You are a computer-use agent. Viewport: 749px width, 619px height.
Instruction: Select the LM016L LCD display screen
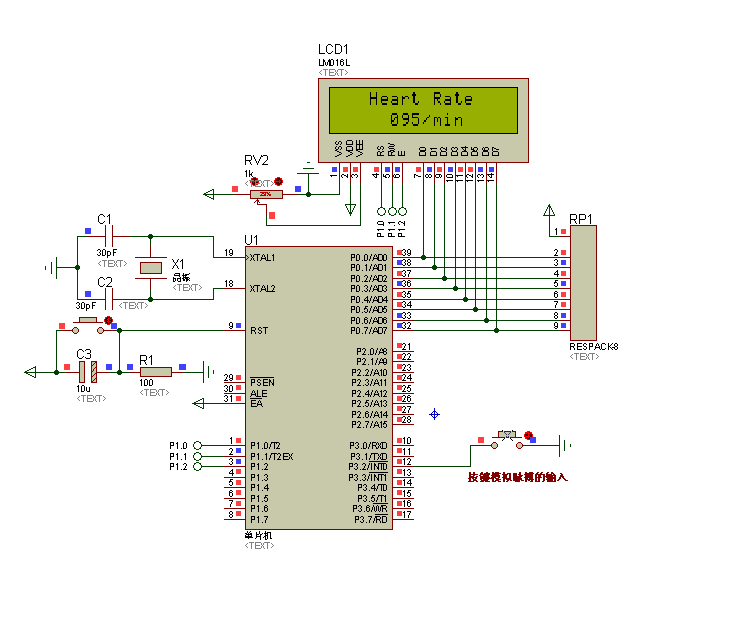tap(423, 110)
